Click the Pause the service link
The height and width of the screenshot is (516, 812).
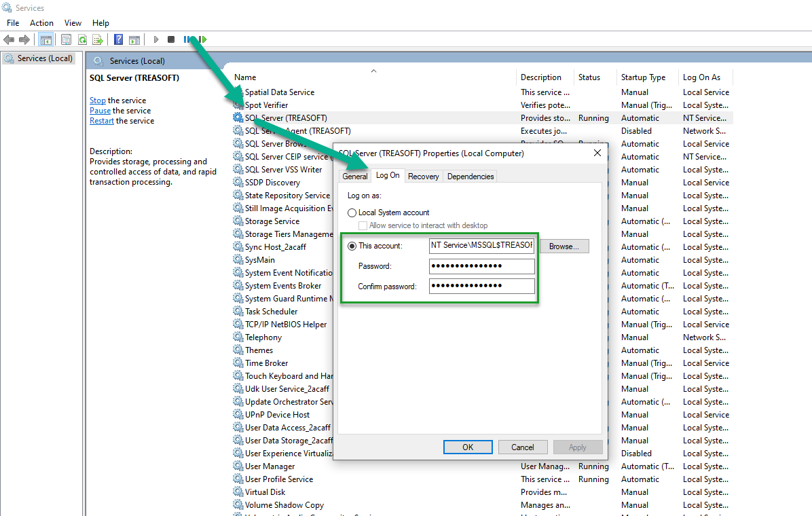(x=100, y=111)
